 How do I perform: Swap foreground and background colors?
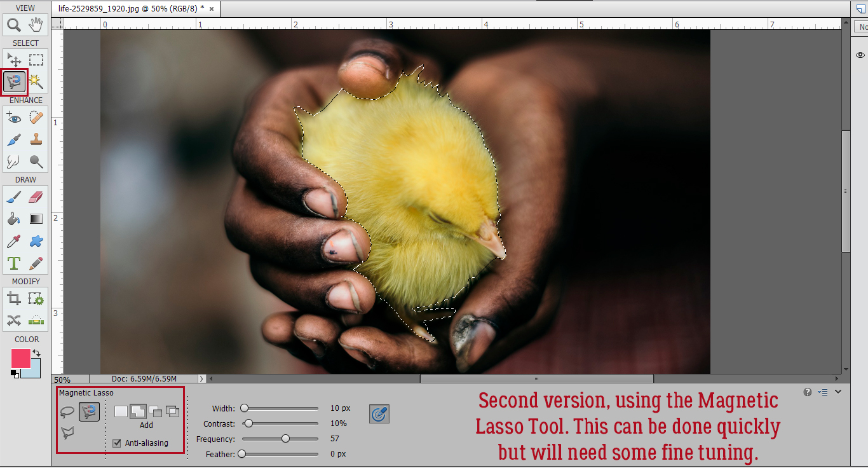[x=36, y=353]
